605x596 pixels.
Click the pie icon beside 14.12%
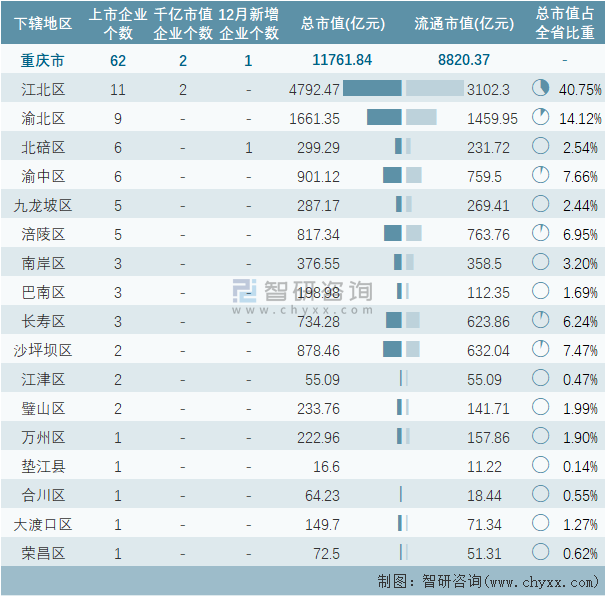pyautogui.click(x=541, y=118)
